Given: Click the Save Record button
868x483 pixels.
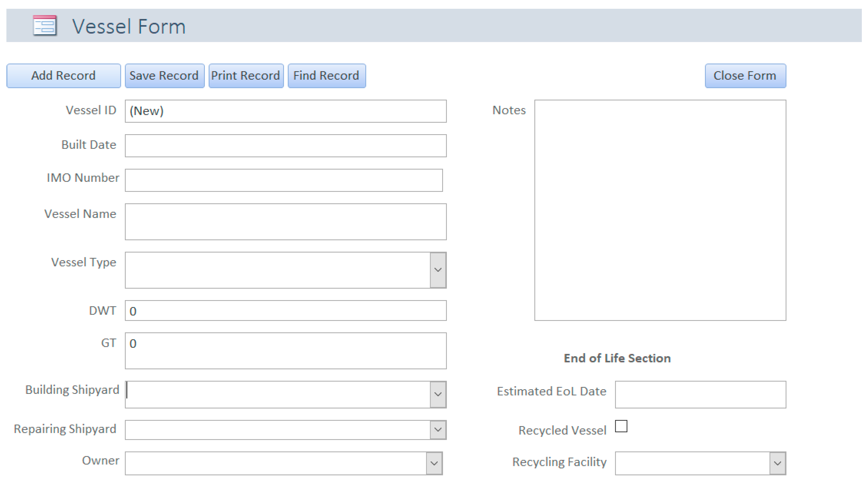Looking at the screenshot, I should 165,76.
